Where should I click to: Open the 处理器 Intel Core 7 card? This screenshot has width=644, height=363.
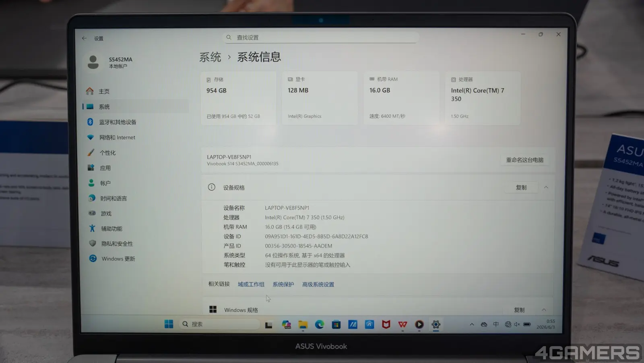483,98
